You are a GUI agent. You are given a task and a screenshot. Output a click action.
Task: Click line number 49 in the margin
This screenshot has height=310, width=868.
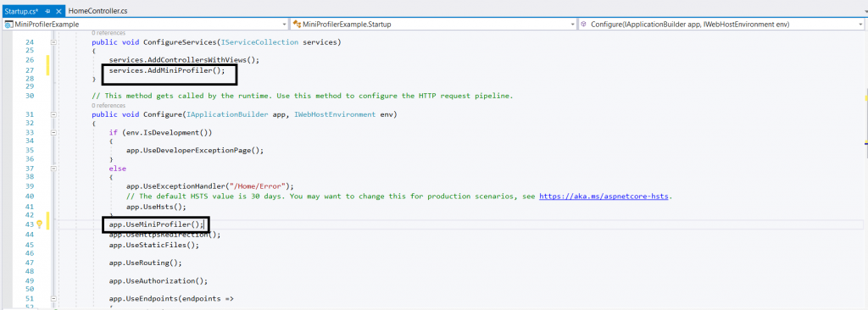tap(30, 280)
